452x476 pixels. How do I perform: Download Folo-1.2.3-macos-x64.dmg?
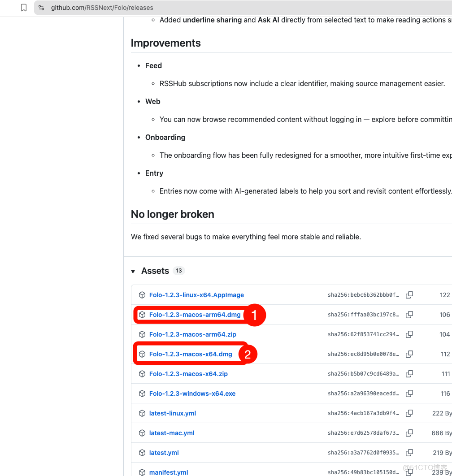pyautogui.click(x=191, y=354)
